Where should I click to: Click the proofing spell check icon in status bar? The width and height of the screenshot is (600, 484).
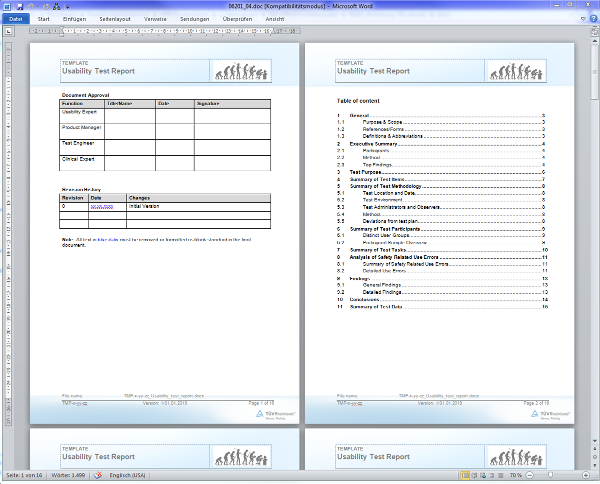(99, 476)
